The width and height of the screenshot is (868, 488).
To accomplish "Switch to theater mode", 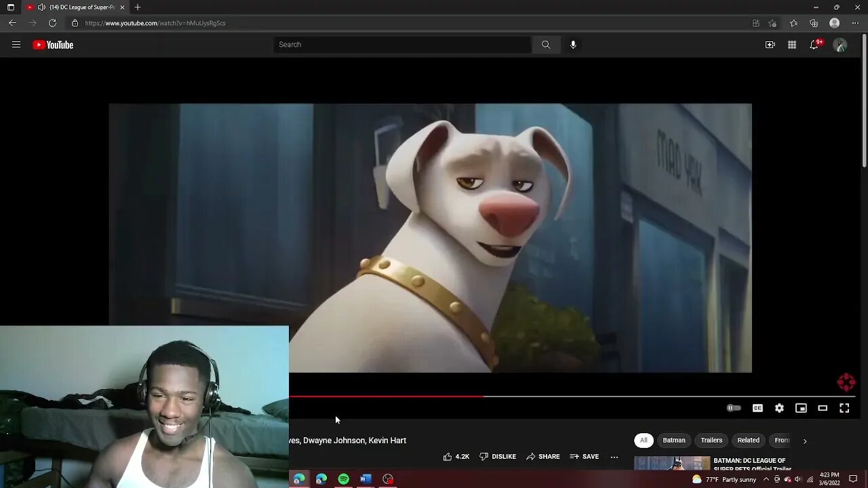I will pos(823,408).
